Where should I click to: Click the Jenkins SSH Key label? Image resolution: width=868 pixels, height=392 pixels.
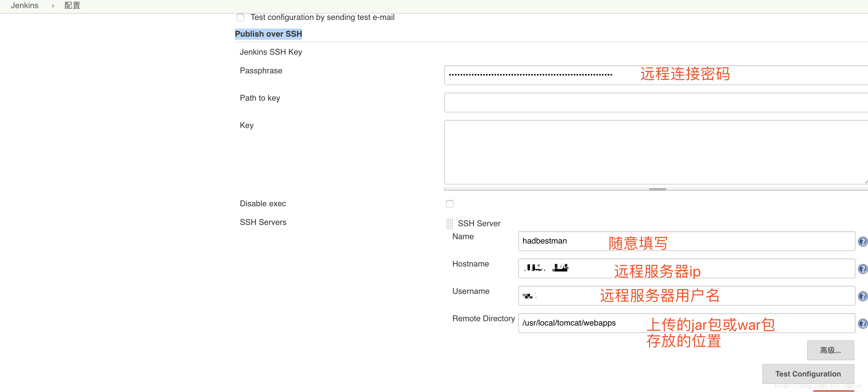click(x=271, y=52)
